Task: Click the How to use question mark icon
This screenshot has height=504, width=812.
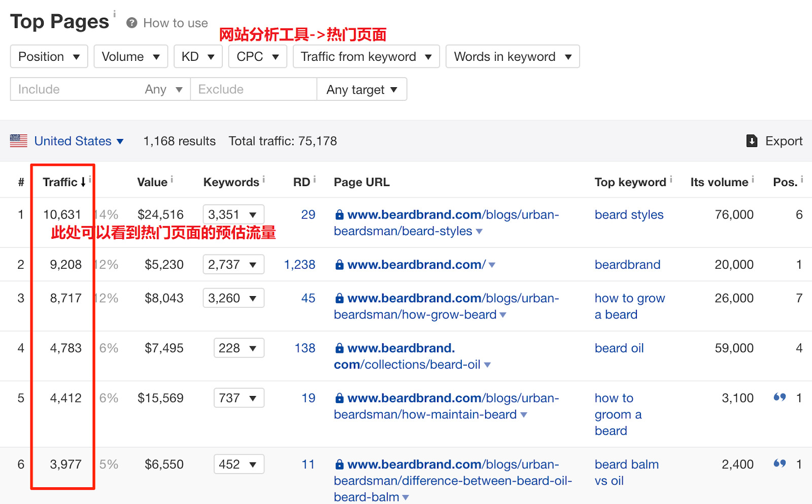Action: click(132, 23)
